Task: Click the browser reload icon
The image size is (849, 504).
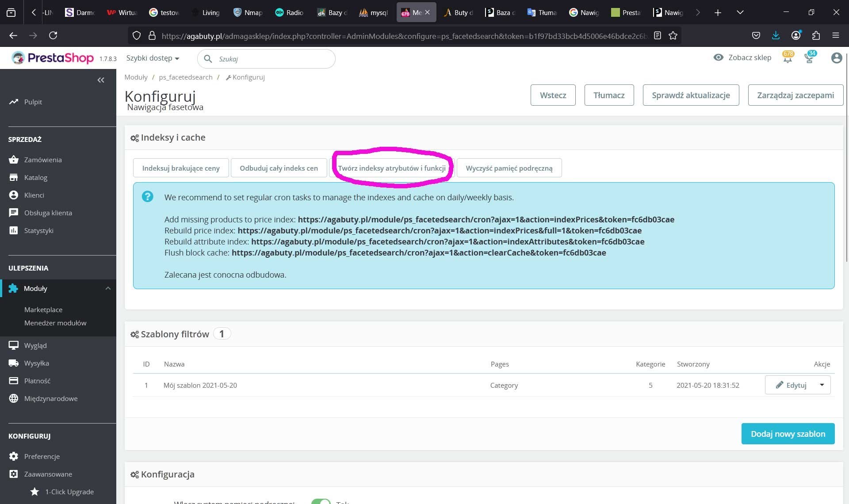Action: pyautogui.click(x=53, y=36)
